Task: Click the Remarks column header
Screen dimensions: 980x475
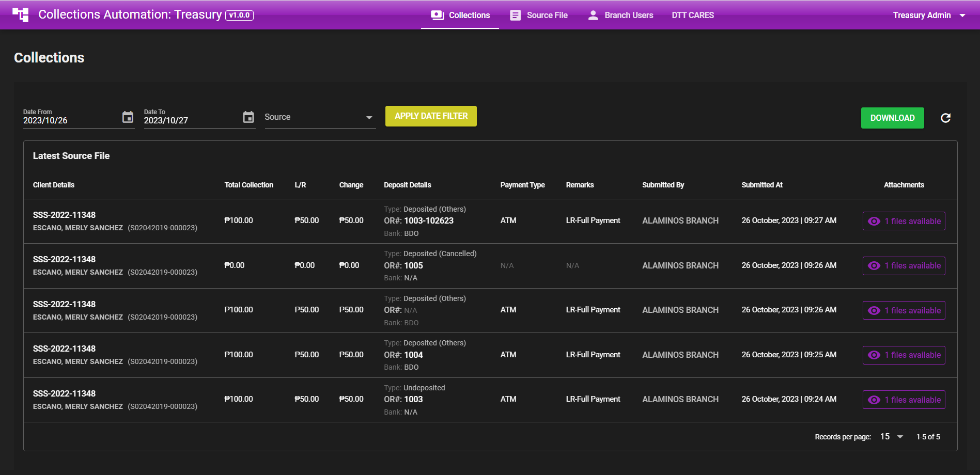Action: (x=580, y=185)
